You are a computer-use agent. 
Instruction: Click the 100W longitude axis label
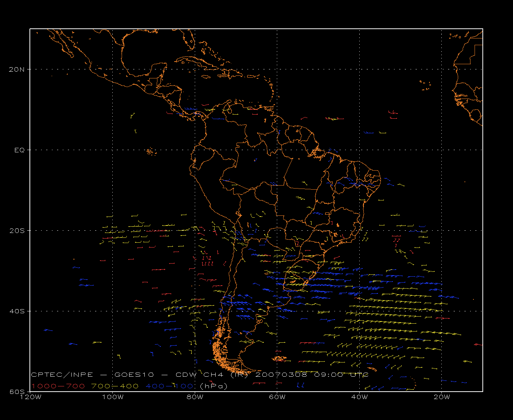coord(113,397)
